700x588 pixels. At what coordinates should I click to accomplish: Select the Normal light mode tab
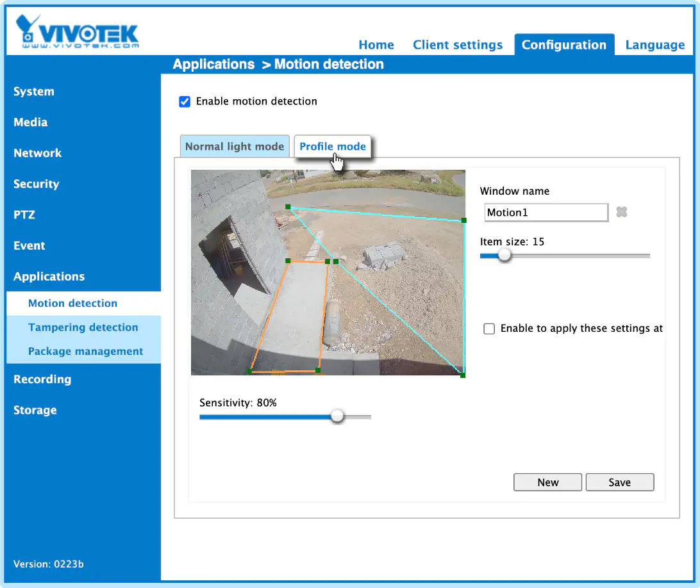235,146
